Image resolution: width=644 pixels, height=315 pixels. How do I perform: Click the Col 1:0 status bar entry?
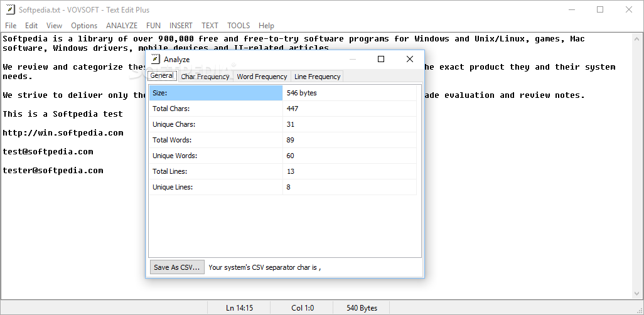click(303, 307)
